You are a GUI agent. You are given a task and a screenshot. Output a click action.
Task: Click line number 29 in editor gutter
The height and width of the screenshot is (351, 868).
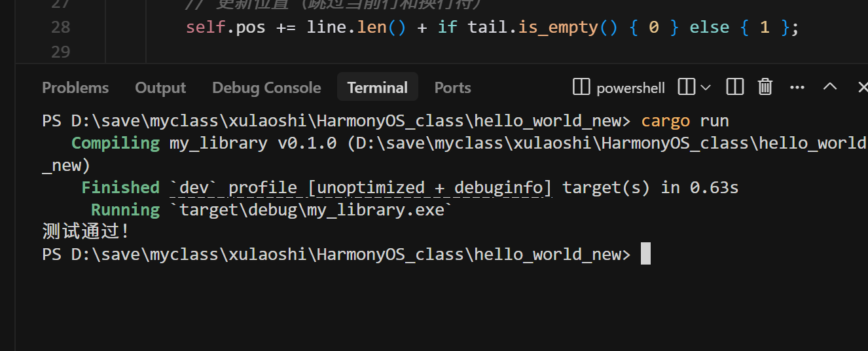[x=60, y=52]
